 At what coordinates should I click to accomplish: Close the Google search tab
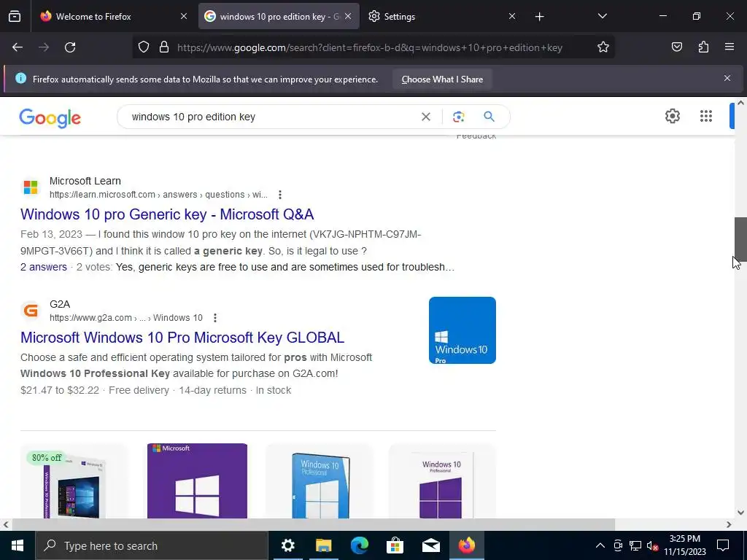click(348, 17)
